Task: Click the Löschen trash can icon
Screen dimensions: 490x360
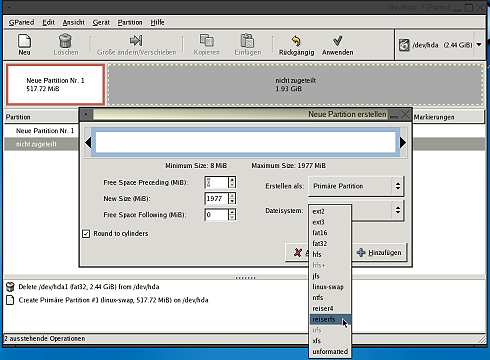Action: (65, 41)
